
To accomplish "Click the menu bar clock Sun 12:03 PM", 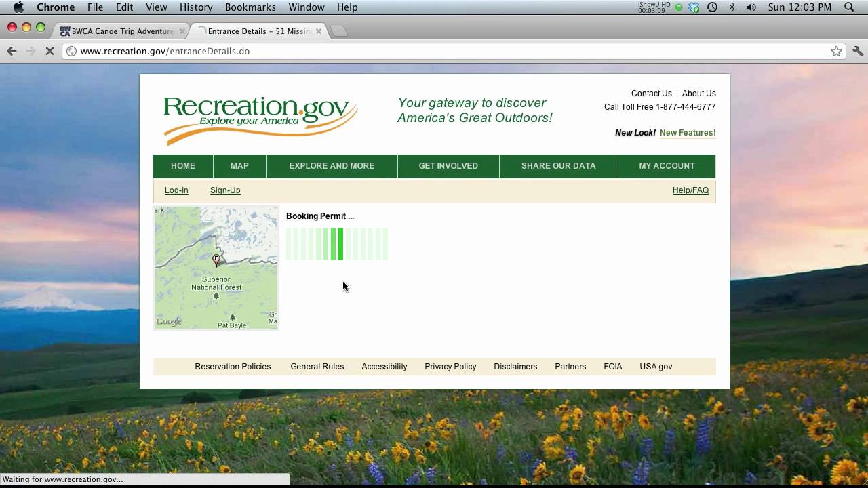I will click(x=800, y=7).
